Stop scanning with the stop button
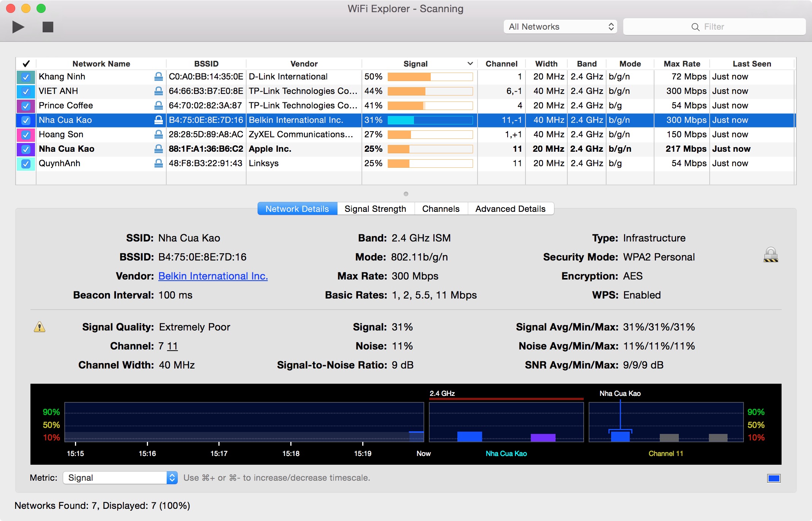Screen dimensions: 812x521 click(x=48, y=27)
